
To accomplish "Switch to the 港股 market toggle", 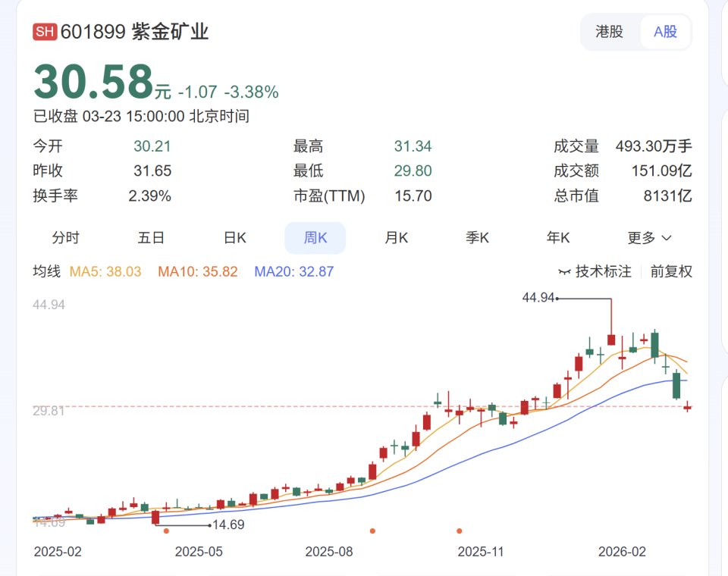I will click(x=609, y=32).
